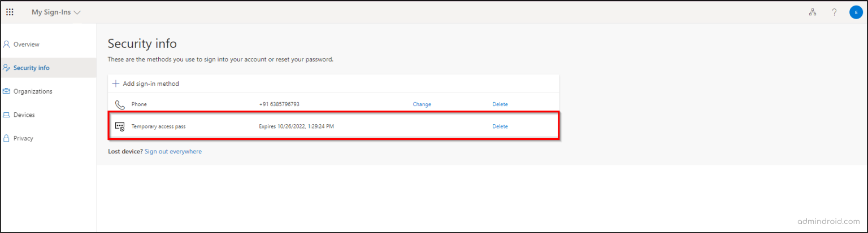The height and width of the screenshot is (233, 868).
Task: Open Organizations in sidebar
Action: 33,91
